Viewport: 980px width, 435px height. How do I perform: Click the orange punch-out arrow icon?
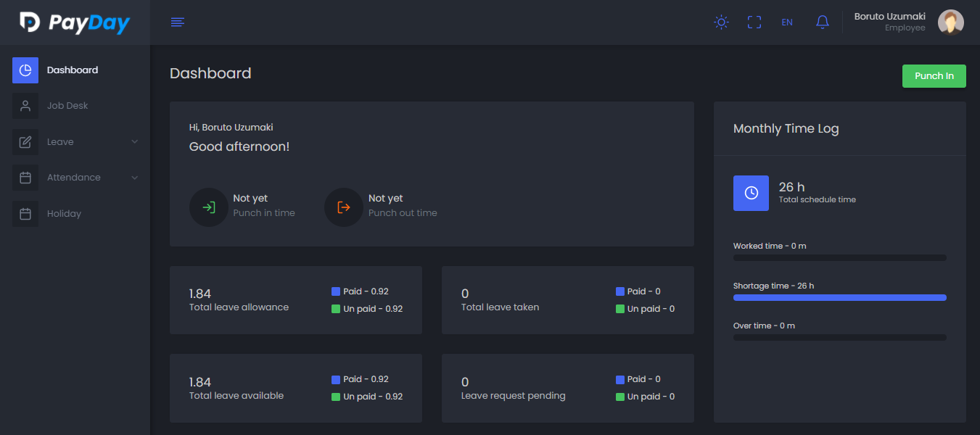point(344,207)
